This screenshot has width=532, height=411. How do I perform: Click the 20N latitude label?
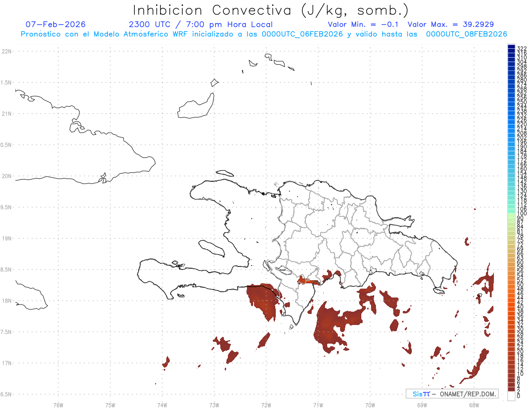click(x=7, y=176)
